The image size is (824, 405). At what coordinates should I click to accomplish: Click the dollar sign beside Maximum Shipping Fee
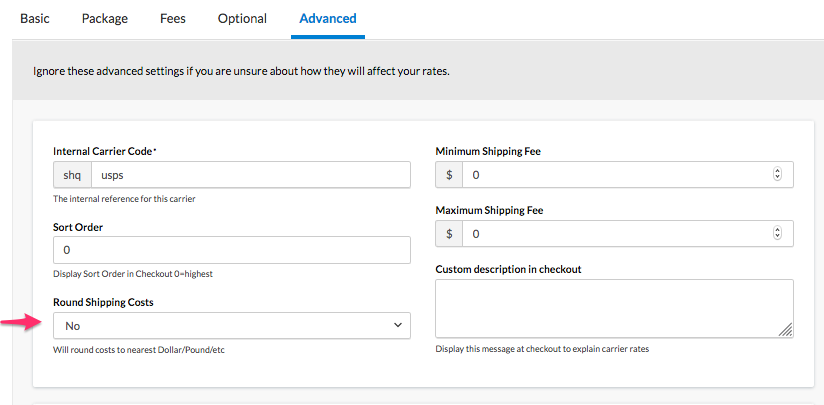(x=449, y=234)
